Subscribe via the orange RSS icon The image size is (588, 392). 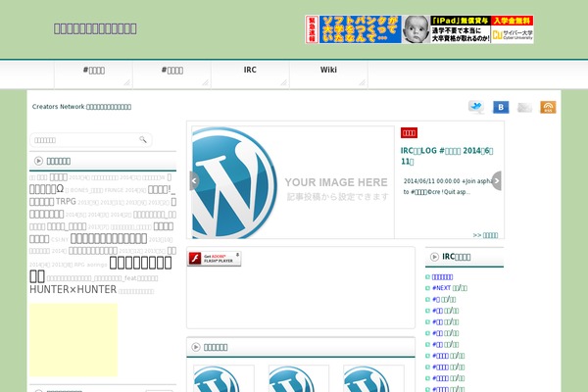[x=548, y=107]
